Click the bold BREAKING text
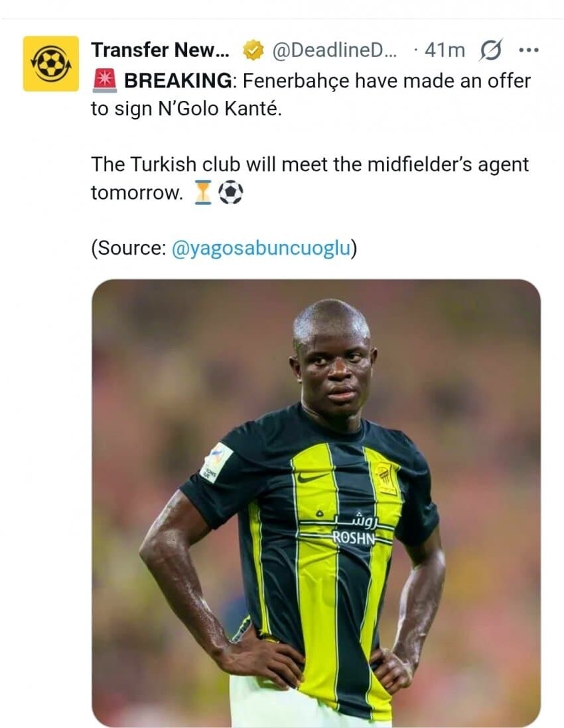Screen dimensions: 564x728 pos(178,81)
